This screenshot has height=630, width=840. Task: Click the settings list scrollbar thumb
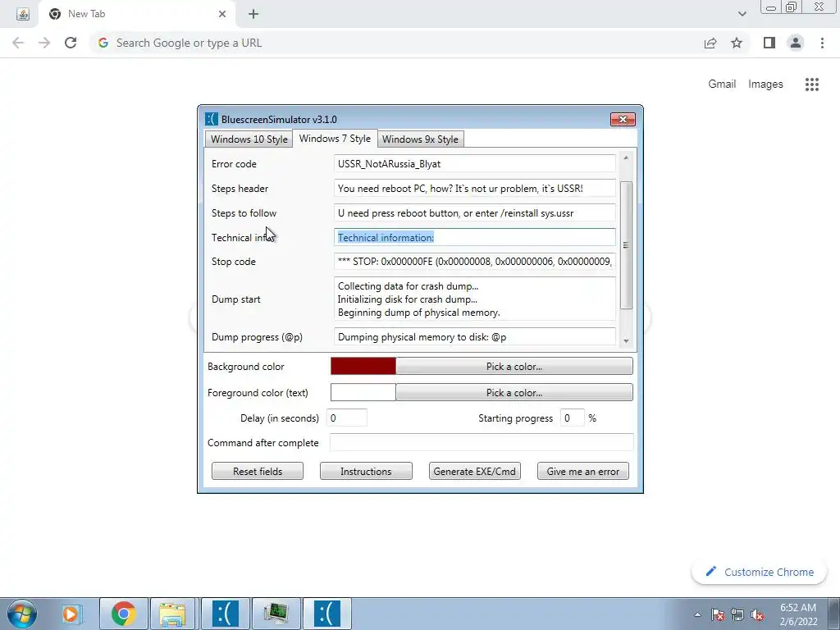tap(626, 245)
